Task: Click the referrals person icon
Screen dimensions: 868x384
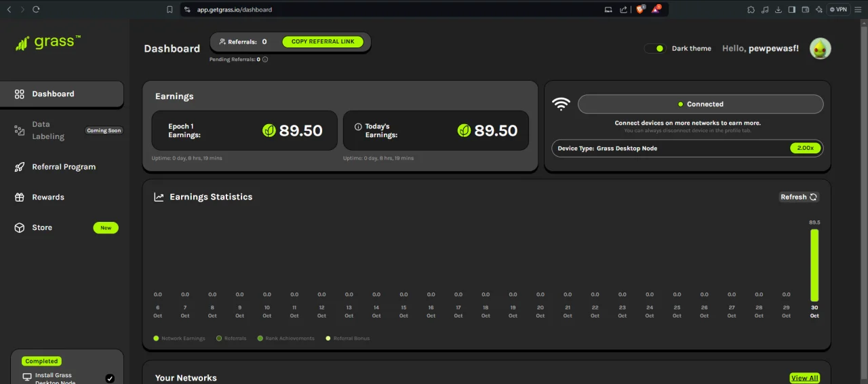Action: point(222,41)
